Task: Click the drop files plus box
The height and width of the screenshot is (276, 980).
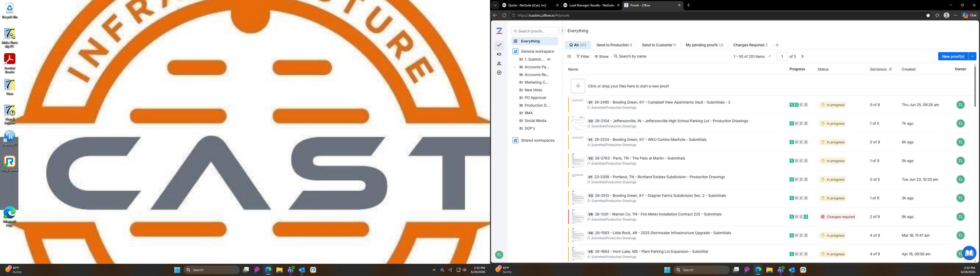Action: [578, 86]
